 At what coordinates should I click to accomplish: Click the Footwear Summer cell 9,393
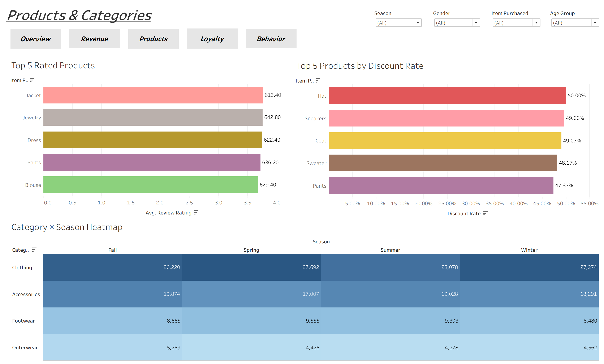[x=391, y=320]
